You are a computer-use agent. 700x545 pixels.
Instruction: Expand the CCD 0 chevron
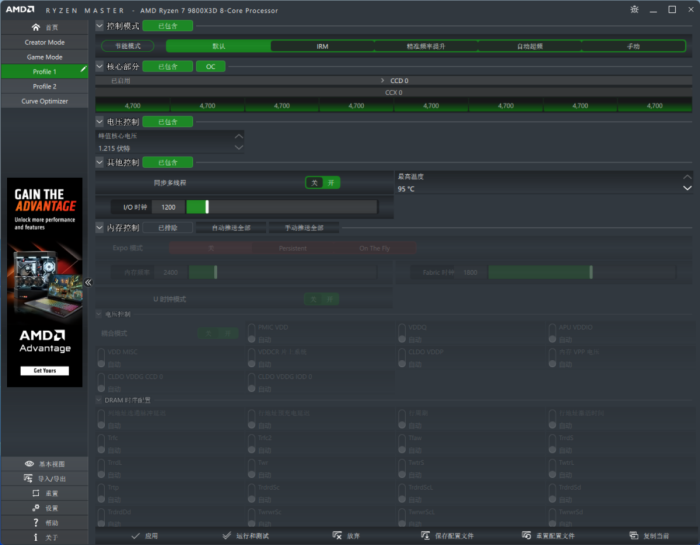coord(383,80)
